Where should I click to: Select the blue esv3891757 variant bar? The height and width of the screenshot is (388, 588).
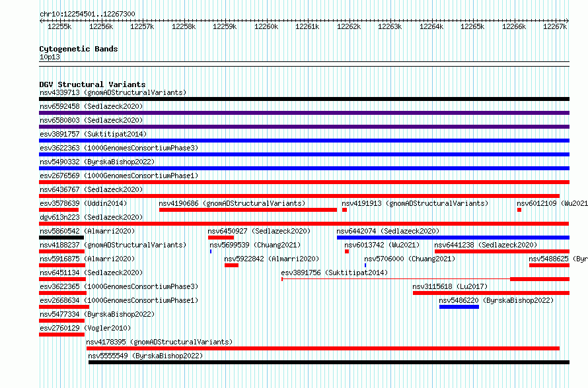click(x=304, y=141)
